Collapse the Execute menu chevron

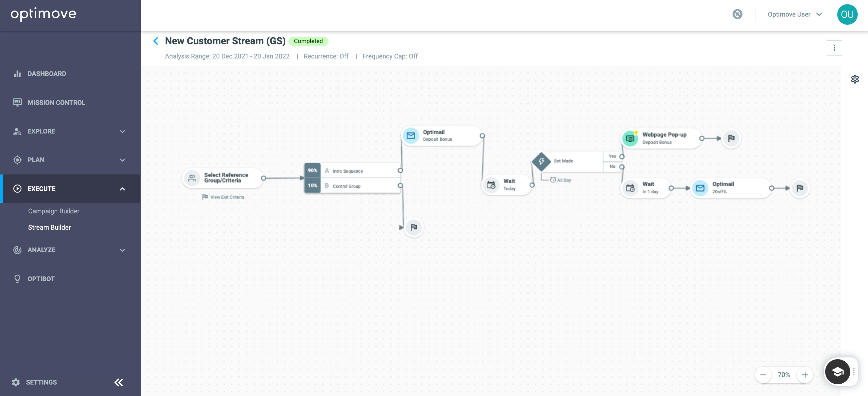click(x=122, y=189)
